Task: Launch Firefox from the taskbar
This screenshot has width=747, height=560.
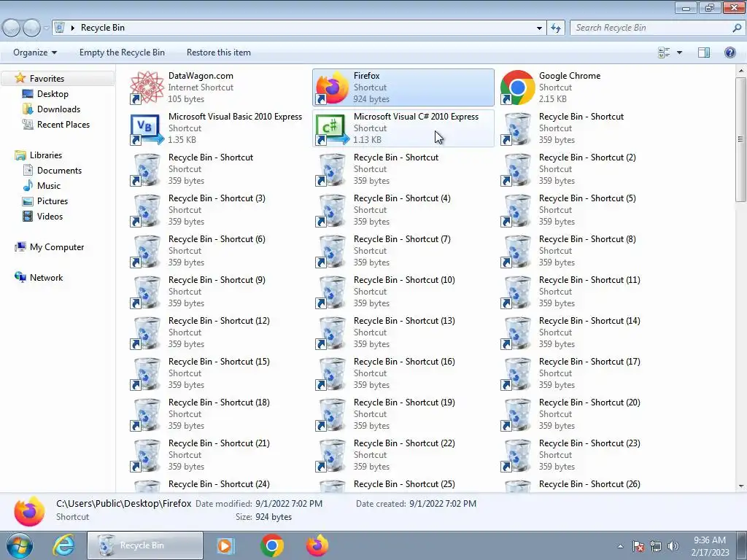Action: (317, 545)
